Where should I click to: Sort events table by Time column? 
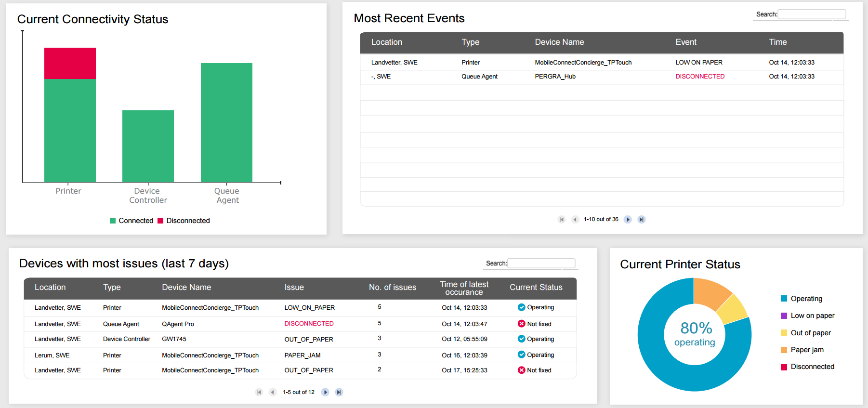[x=777, y=42]
